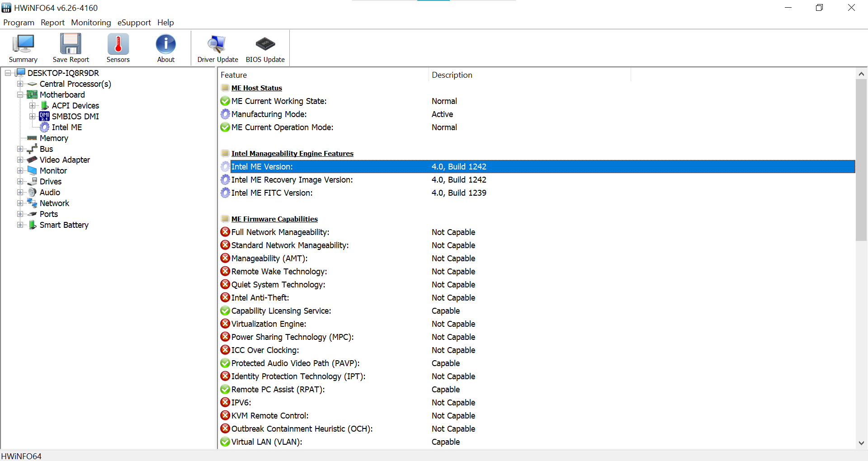
Task: Click the Description column header
Action: pyautogui.click(x=529, y=75)
